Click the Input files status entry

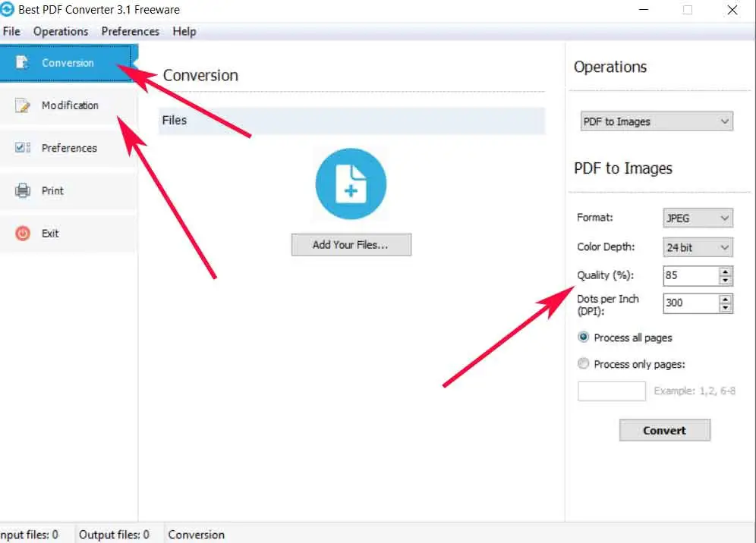click(29, 535)
